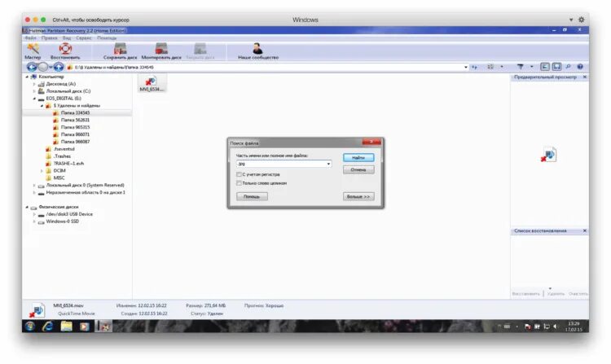Select Windows-0 SSD physical disk

click(63, 221)
